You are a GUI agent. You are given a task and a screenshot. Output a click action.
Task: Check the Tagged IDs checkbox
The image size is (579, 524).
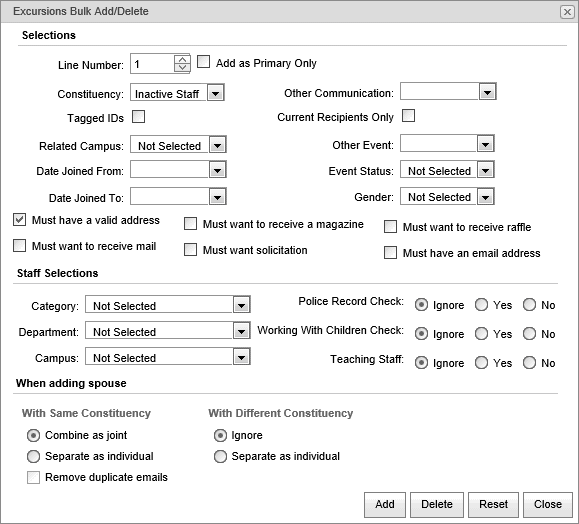(x=138, y=117)
